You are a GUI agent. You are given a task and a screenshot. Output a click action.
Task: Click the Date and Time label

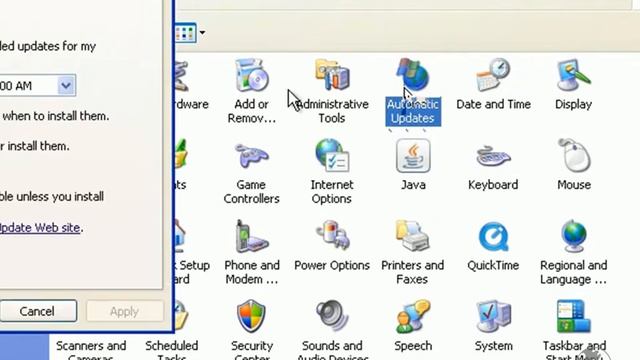(493, 104)
